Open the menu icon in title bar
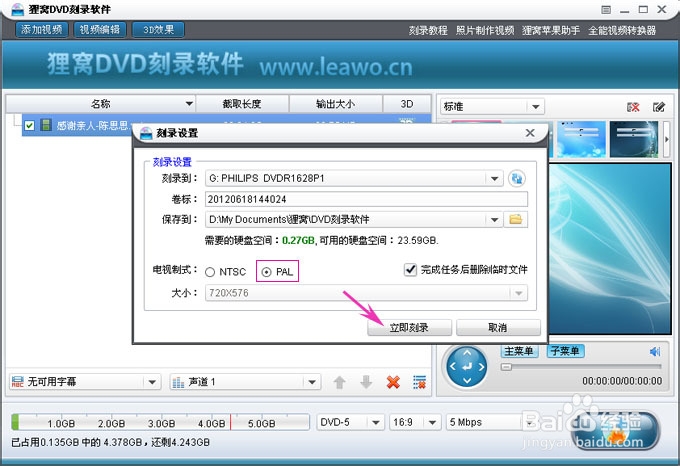This screenshot has height=466, width=680. (x=606, y=10)
